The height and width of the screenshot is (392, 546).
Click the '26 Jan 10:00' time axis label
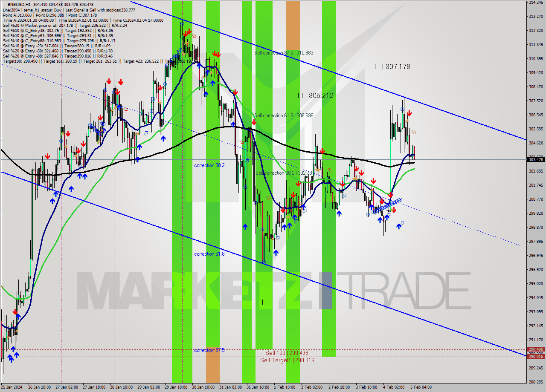(x=39, y=387)
